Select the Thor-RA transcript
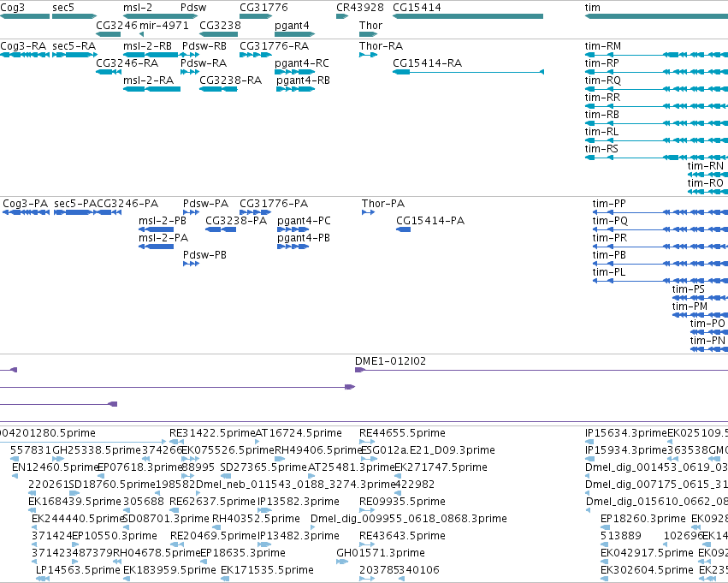This screenshot has height=583, width=728. coord(368,55)
